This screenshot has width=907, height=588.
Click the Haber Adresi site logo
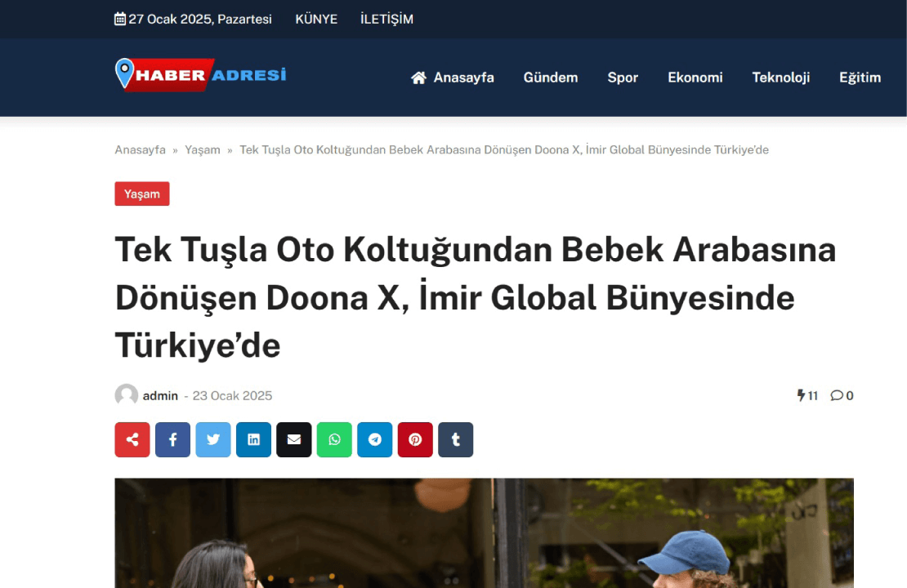click(x=201, y=74)
